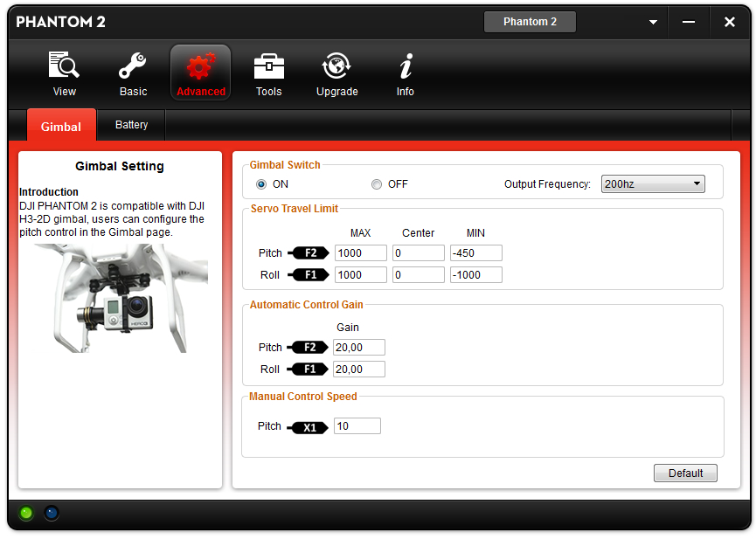Click the MIN column header
Viewport: 756px width, 539px height.
tap(475, 233)
